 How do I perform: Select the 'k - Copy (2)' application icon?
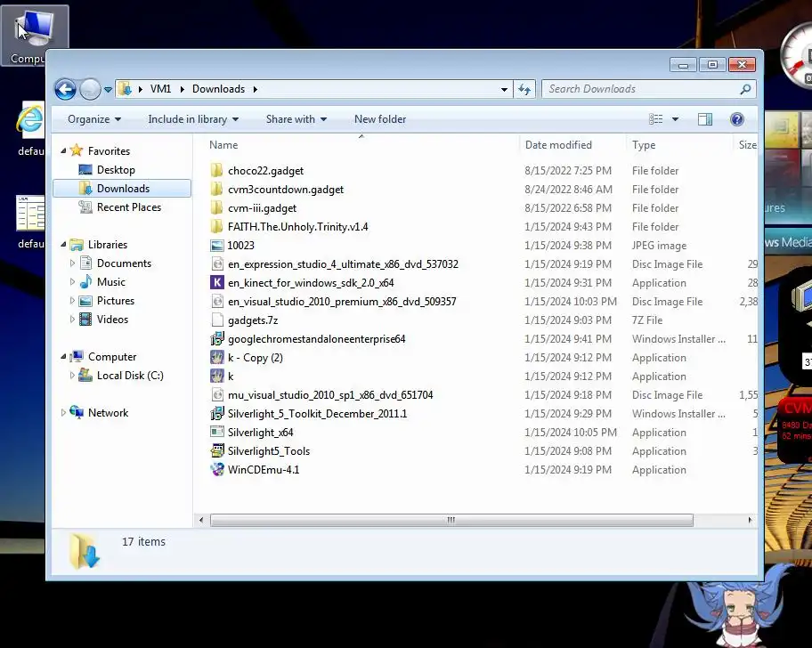217,358
